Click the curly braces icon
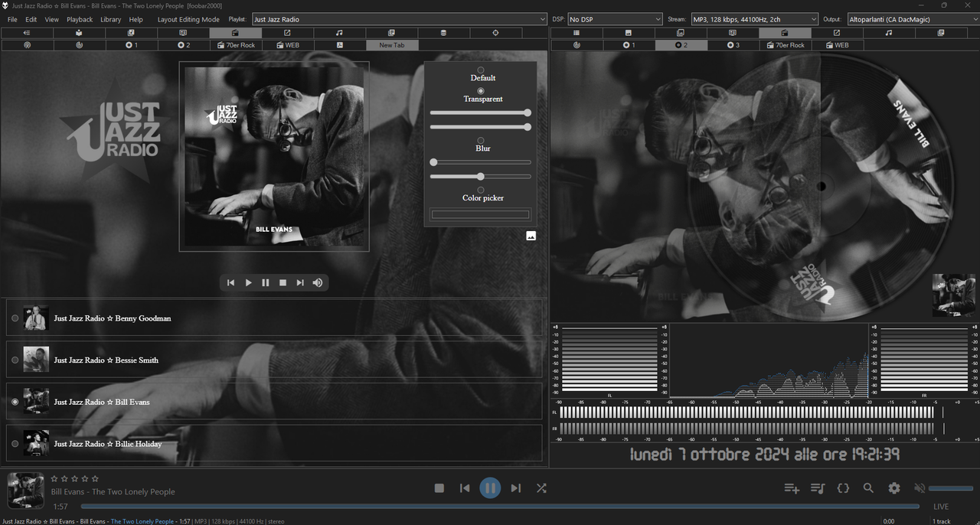The image size is (980, 525). click(x=843, y=488)
